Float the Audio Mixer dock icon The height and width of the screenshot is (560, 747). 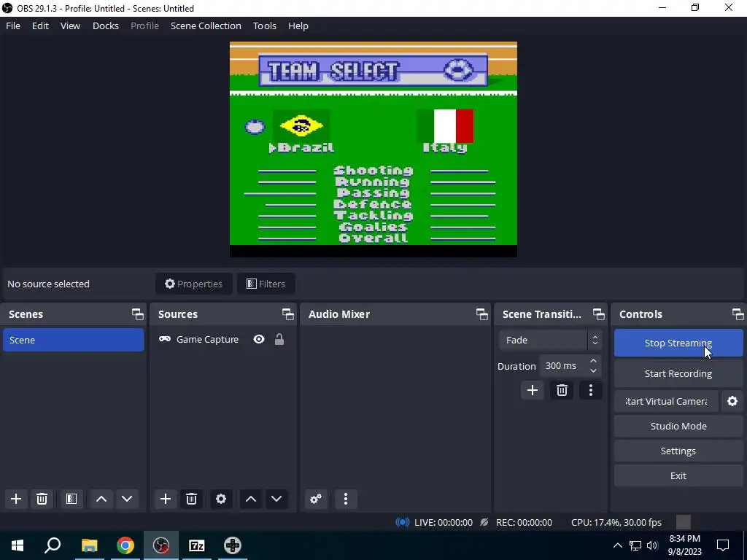481,314
